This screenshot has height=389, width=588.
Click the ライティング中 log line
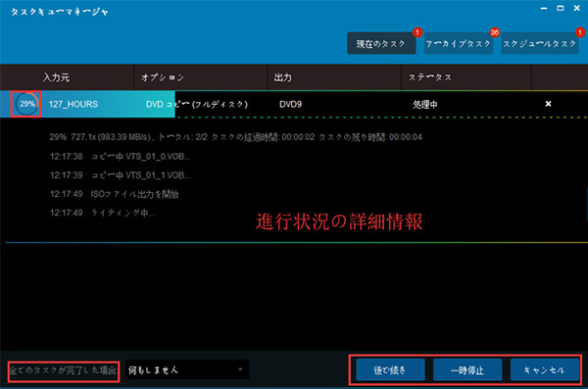[102, 213]
